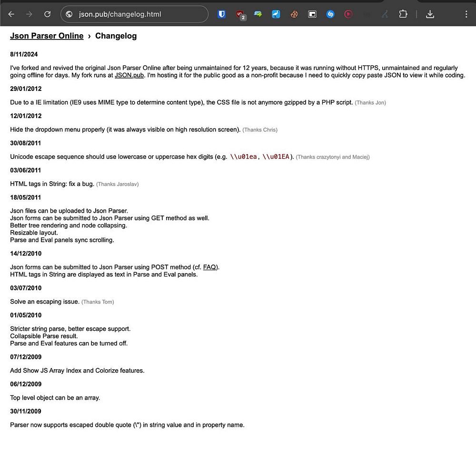Screen dimensions: 476x462
Task: Click 'Parser now supports escaped double quote' line
Action: pyautogui.click(x=127, y=425)
